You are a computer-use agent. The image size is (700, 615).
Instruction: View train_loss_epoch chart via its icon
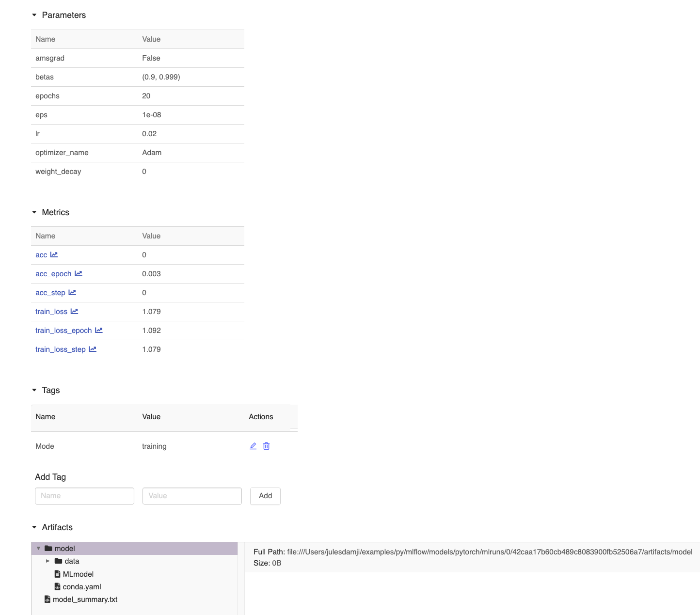[99, 331]
